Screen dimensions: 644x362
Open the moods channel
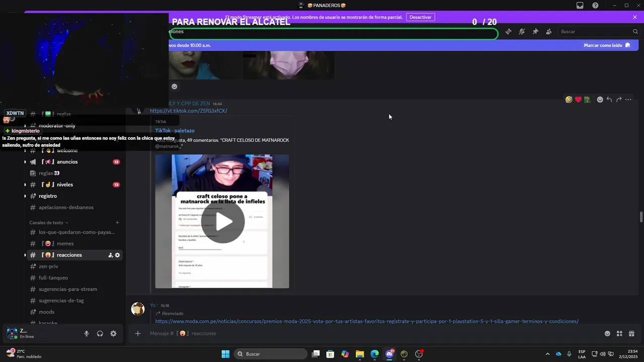46,312
